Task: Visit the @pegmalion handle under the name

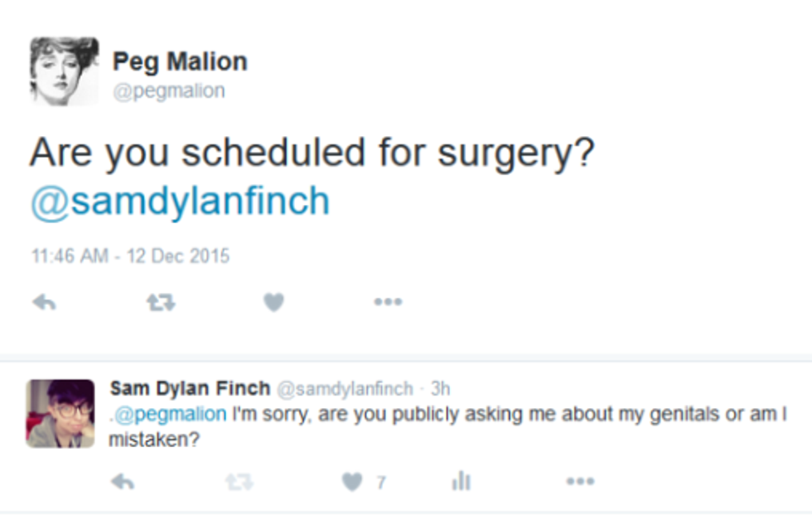Action: pos(169,90)
